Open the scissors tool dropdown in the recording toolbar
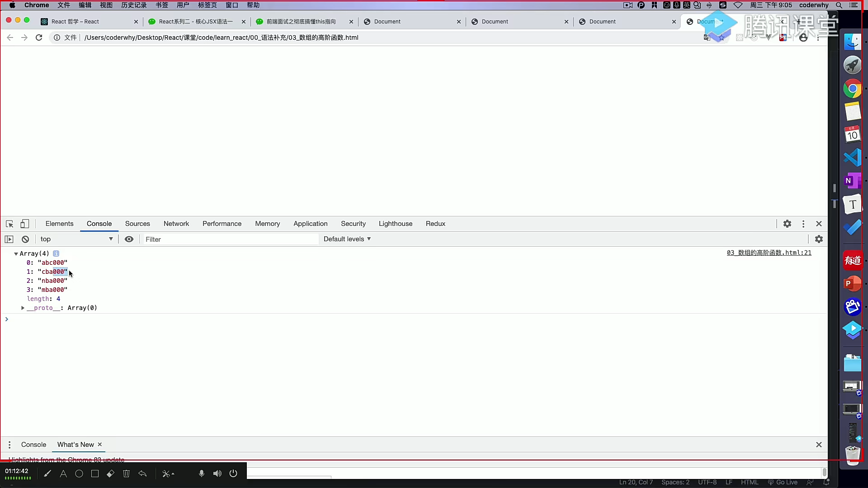This screenshot has width=868, height=488. [x=168, y=474]
